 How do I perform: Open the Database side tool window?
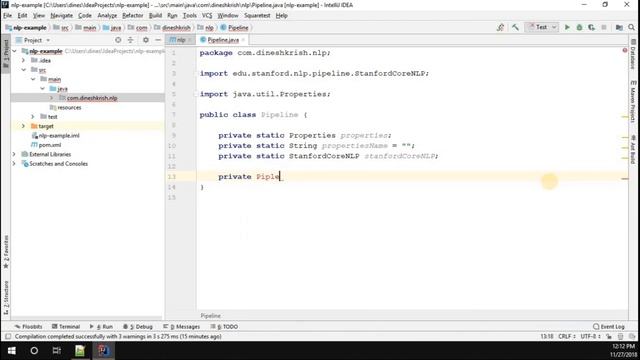click(x=633, y=54)
